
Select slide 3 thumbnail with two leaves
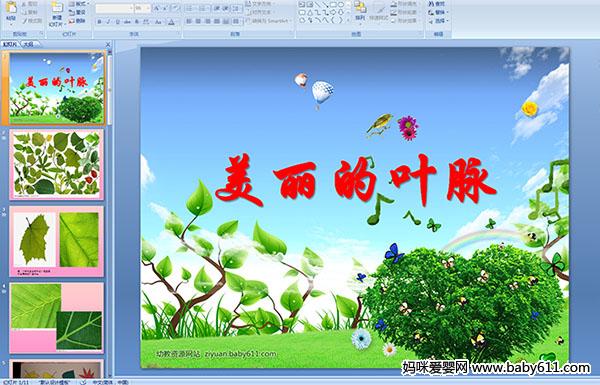pyautogui.click(x=57, y=241)
